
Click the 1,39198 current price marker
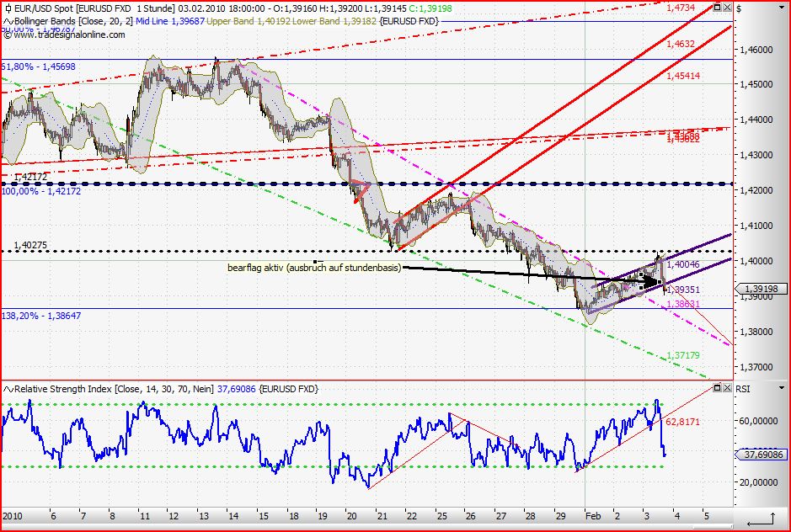pyautogui.click(x=762, y=289)
